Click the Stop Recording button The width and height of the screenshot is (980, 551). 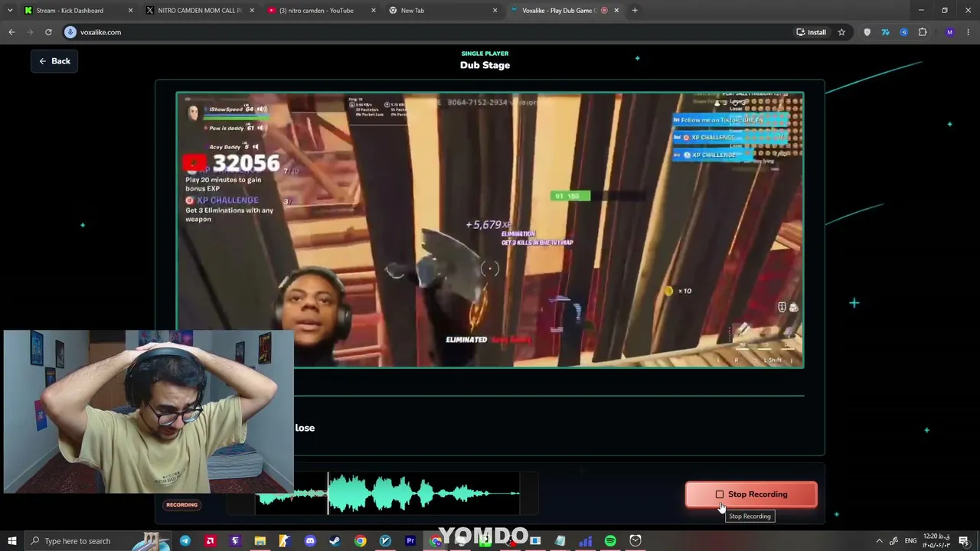[751, 494]
